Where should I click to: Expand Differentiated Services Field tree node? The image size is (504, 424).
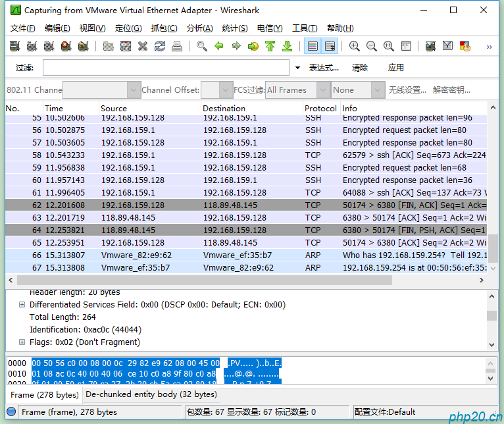[x=22, y=305]
